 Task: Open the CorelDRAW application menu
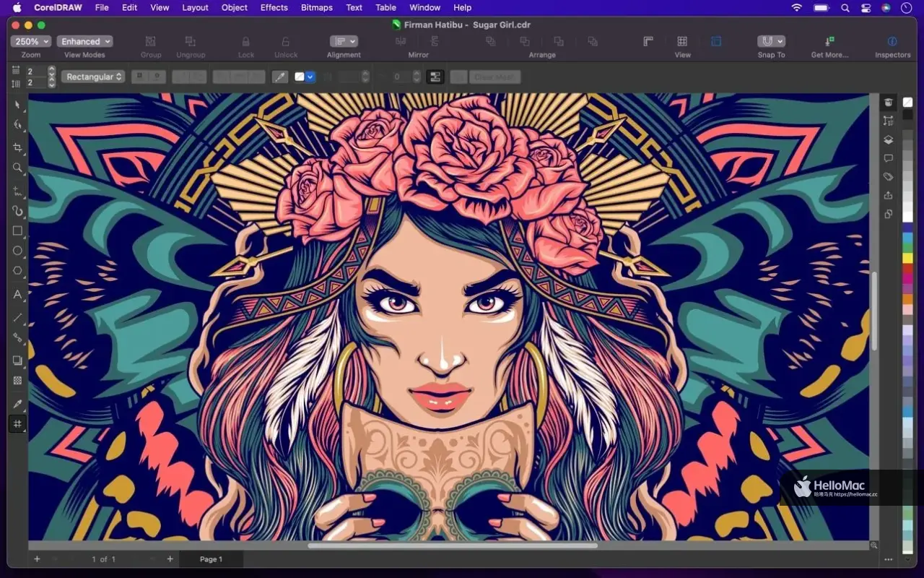click(x=58, y=7)
